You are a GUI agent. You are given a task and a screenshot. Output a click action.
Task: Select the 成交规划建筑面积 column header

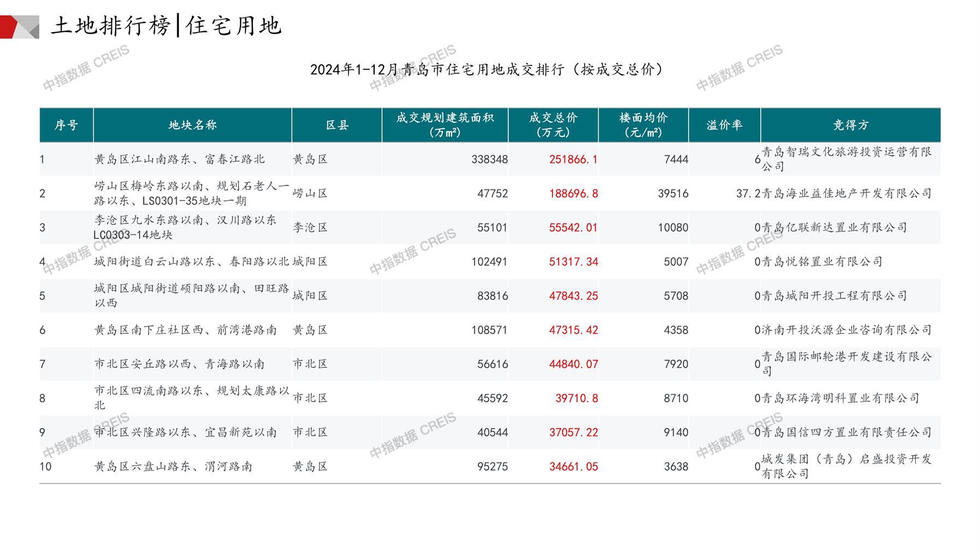pyautogui.click(x=444, y=125)
